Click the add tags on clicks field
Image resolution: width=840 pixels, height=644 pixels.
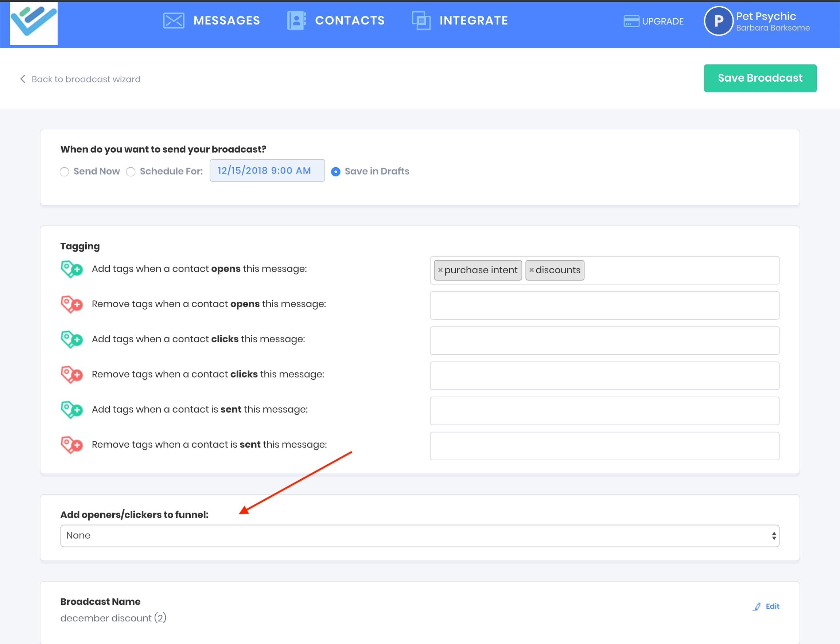pyautogui.click(x=604, y=340)
